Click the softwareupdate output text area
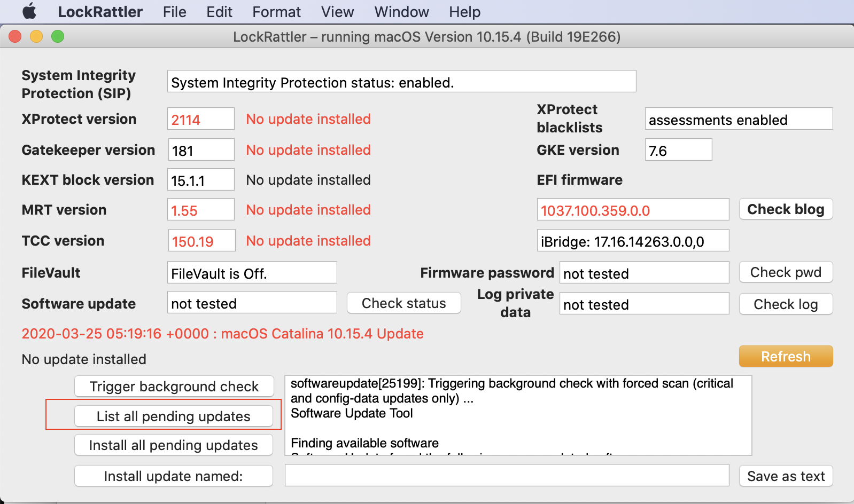This screenshot has width=854, height=504. 518,415
